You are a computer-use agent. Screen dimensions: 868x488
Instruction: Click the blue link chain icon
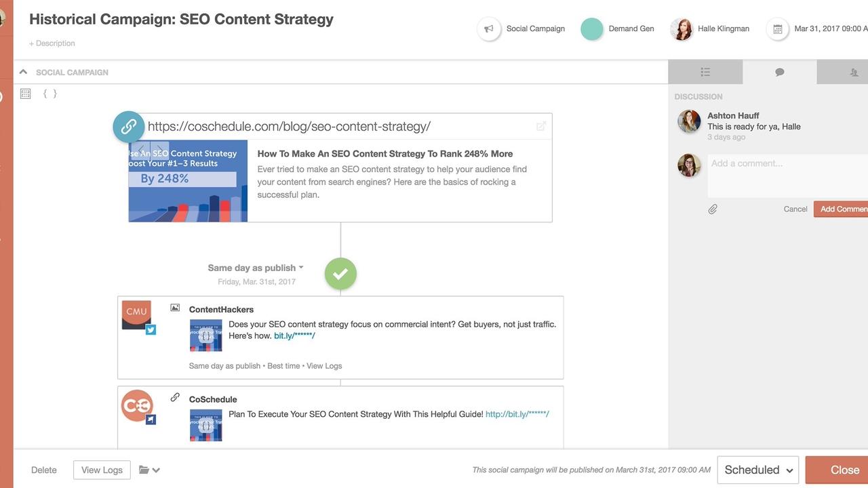(x=129, y=127)
